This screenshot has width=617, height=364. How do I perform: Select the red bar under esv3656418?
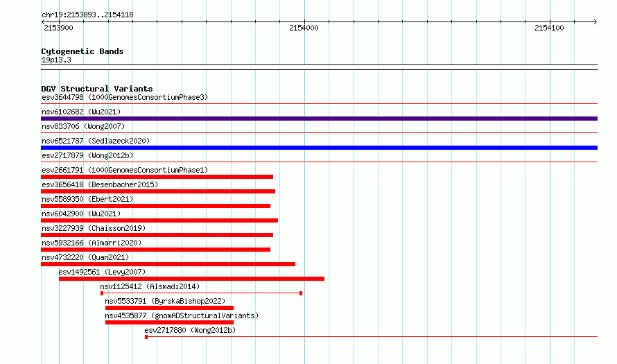coord(158,191)
